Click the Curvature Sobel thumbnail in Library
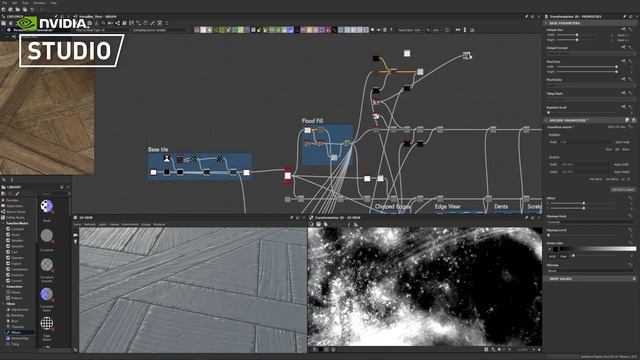Screen dimensions: 640x360 tap(47, 294)
